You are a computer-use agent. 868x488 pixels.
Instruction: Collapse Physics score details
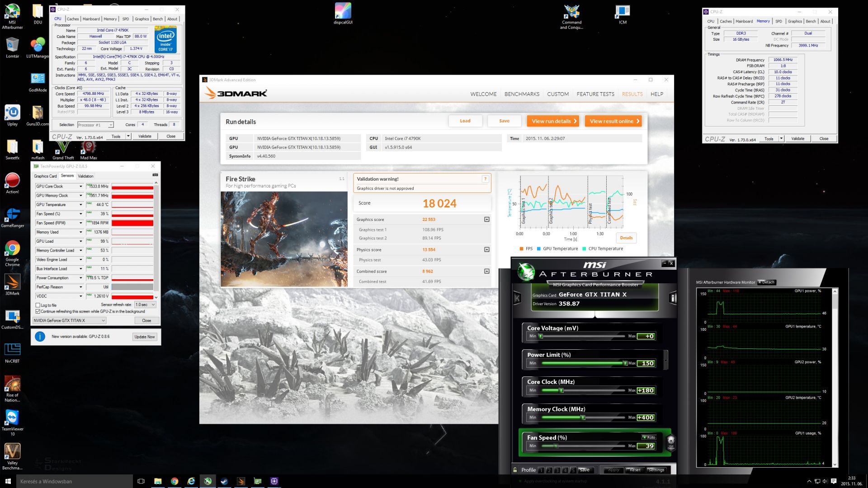(x=487, y=249)
